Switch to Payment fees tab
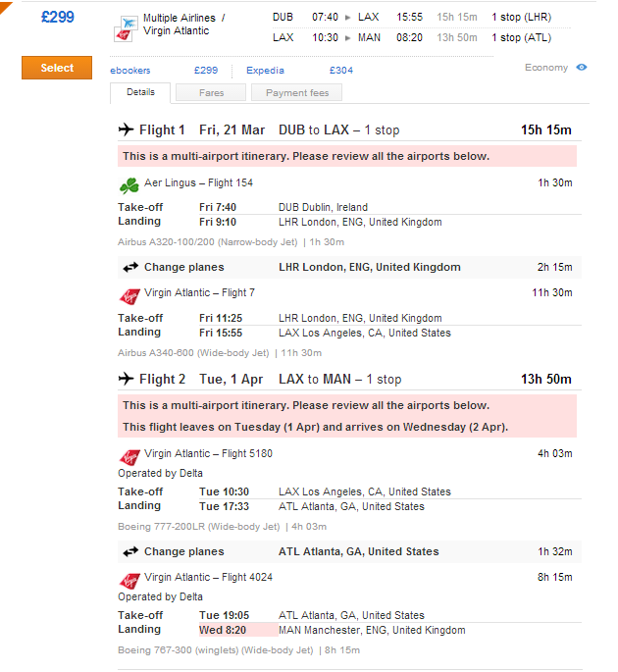The width and height of the screenshot is (618, 672). 296,92
